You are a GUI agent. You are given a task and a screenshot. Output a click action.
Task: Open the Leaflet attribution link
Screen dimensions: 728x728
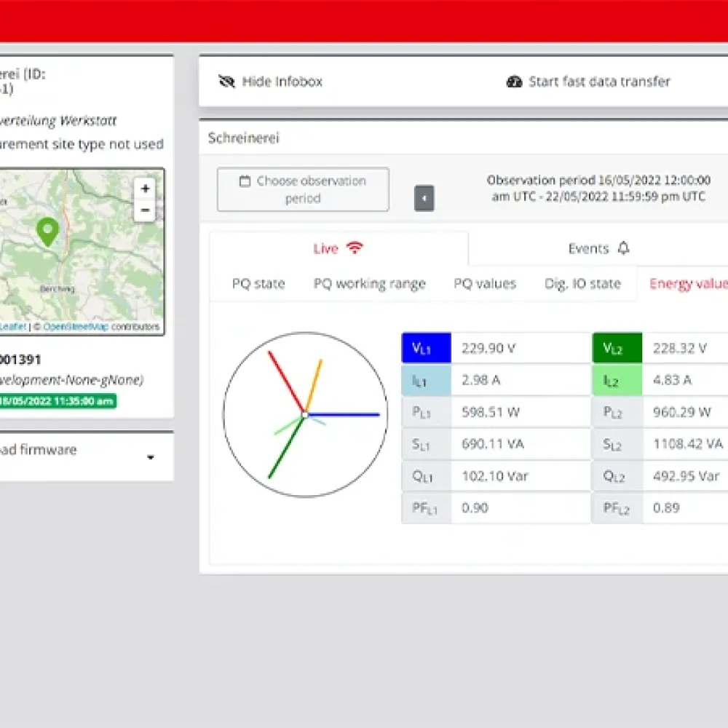13,327
